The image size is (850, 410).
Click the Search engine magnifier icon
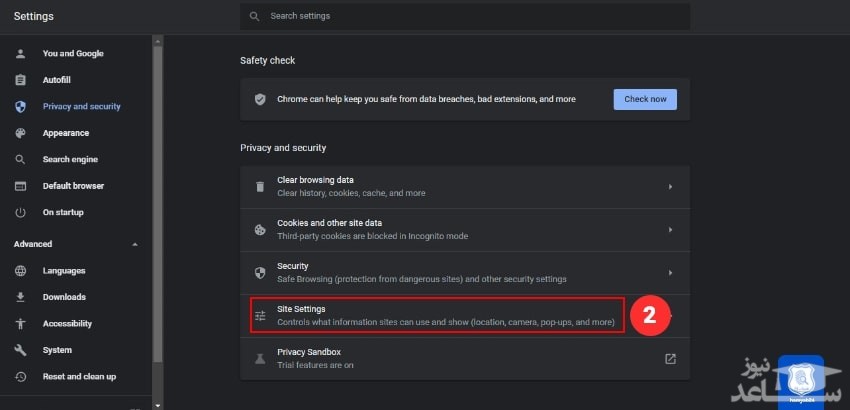(20, 159)
